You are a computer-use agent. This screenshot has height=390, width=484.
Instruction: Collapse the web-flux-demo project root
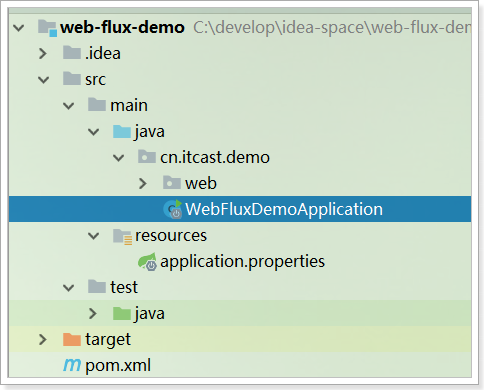pos(19,28)
